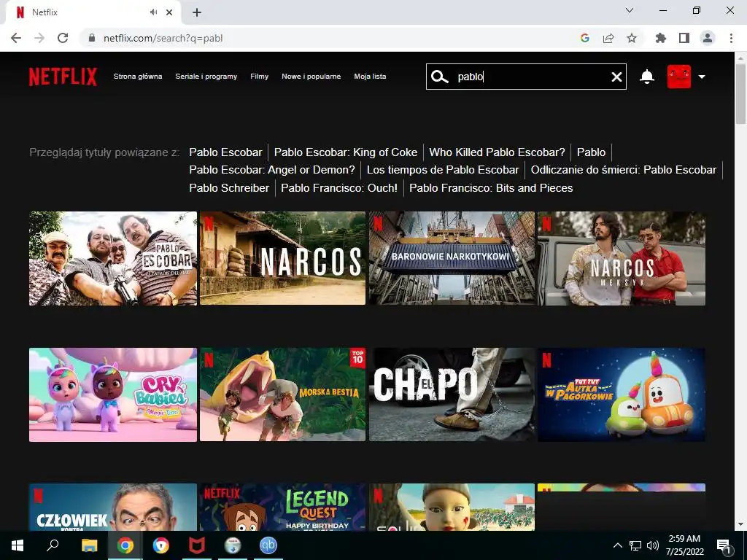Open Tut Tut Autka w Pagórkowie thumbnail
Image resolution: width=747 pixels, height=560 pixels.
(x=622, y=394)
